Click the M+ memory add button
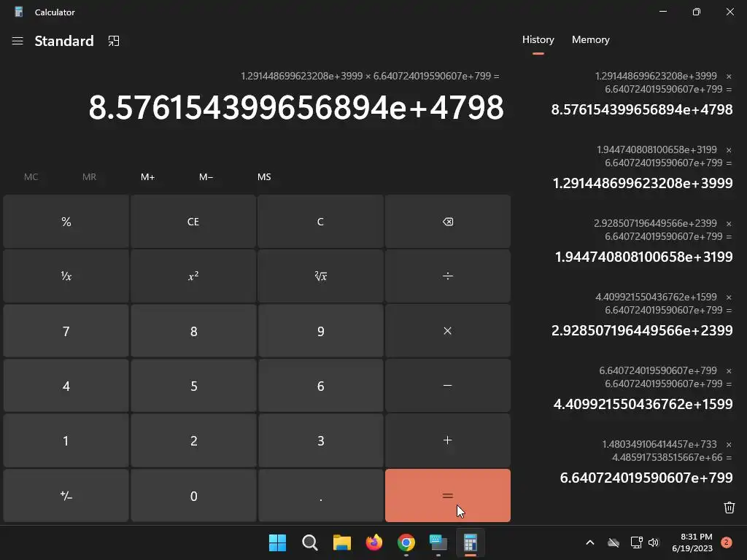 (x=147, y=176)
